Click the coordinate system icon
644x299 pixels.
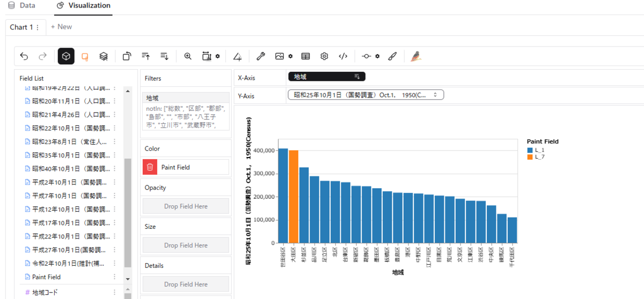[367, 56]
